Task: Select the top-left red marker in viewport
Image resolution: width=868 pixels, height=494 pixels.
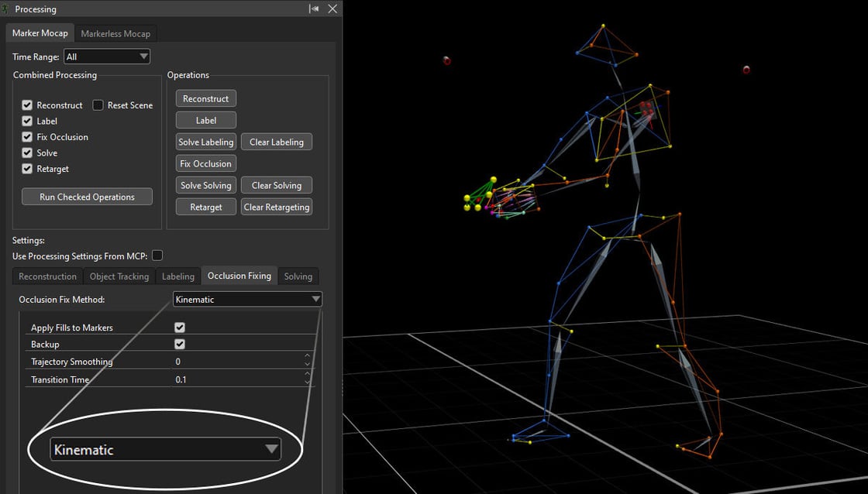Action: [446, 60]
